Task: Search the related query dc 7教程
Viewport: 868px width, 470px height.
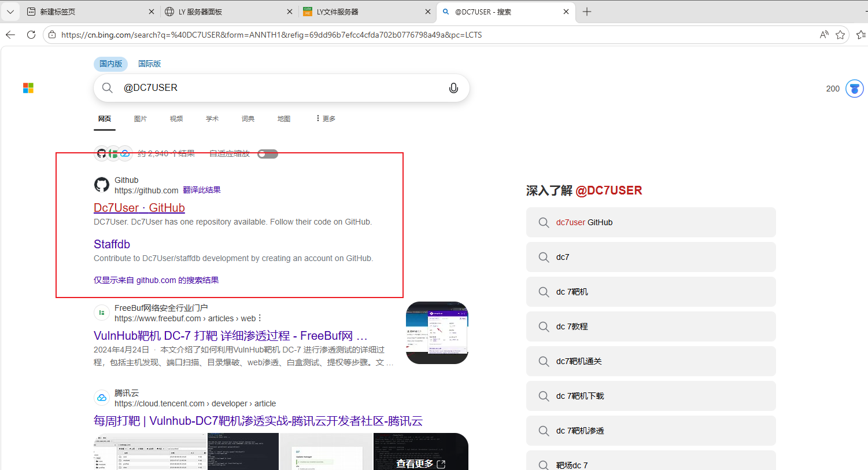Action: point(651,326)
